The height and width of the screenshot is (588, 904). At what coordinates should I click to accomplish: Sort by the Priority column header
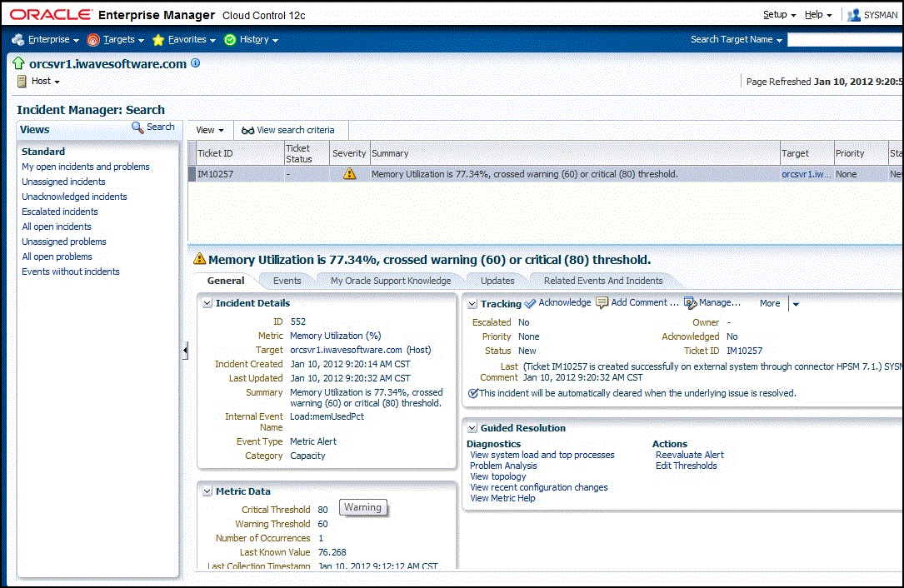861,153
